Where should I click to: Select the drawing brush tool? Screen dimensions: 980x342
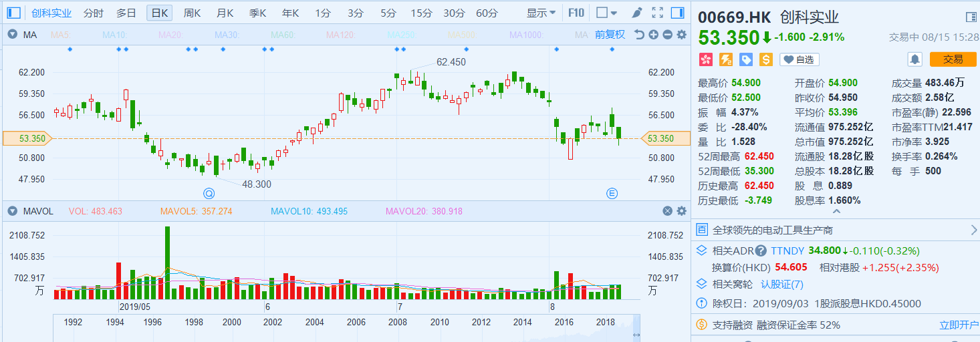tap(638, 13)
